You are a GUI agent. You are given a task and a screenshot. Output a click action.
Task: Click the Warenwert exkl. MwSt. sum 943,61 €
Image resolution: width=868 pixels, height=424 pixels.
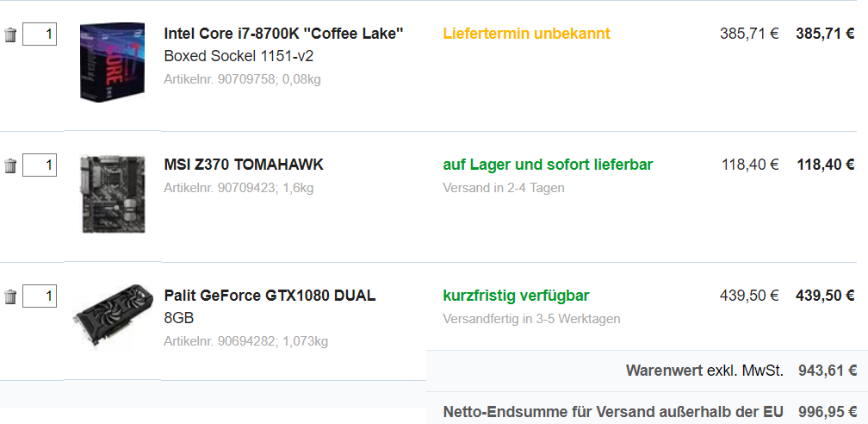point(828,371)
